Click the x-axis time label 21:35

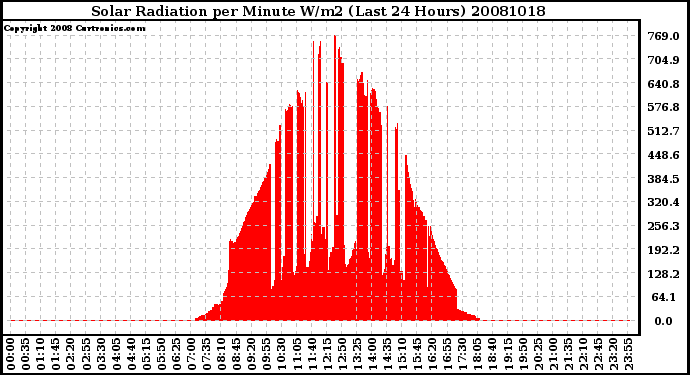tap(568, 354)
